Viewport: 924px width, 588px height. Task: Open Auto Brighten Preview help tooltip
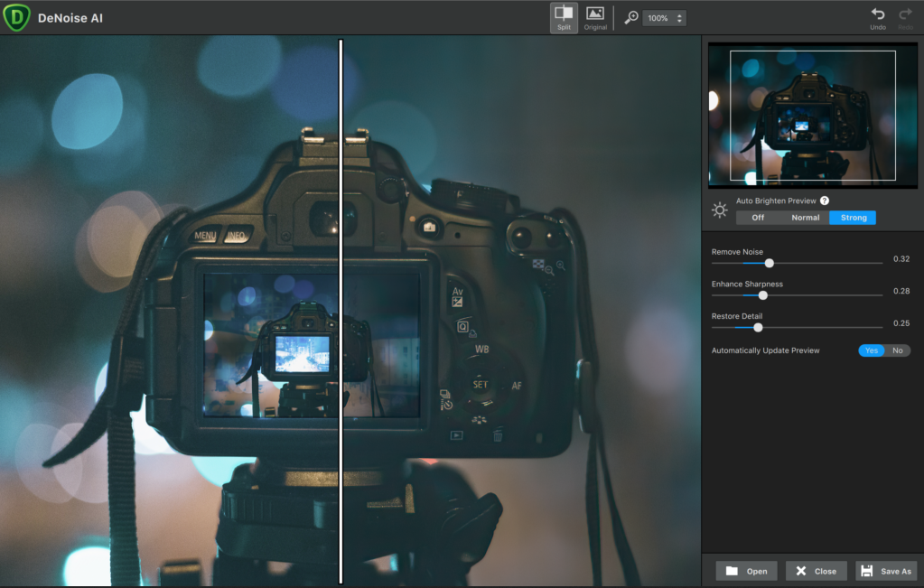coord(825,201)
